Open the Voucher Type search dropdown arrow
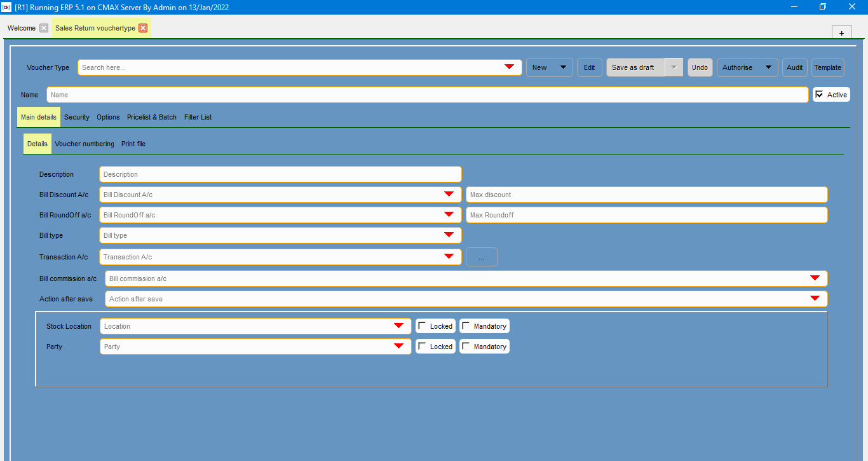This screenshot has width=868, height=461. pos(509,67)
